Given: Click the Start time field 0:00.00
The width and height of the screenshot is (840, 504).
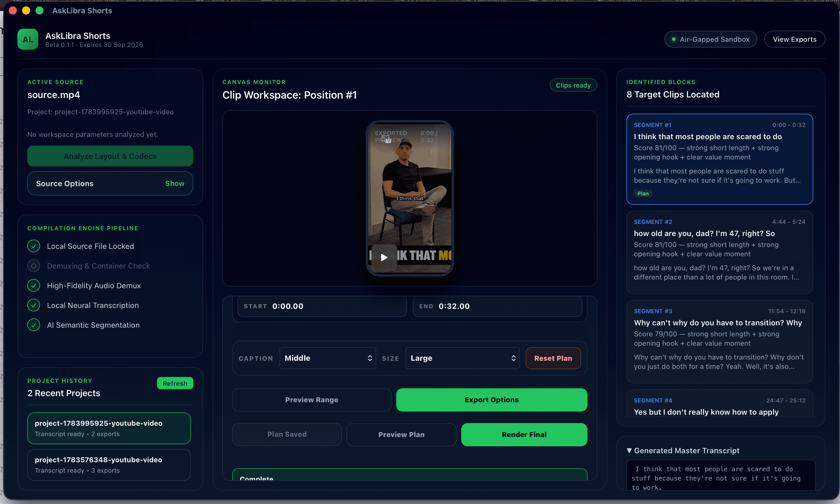Looking at the screenshot, I should pyautogui.click(x=322, y=306).
